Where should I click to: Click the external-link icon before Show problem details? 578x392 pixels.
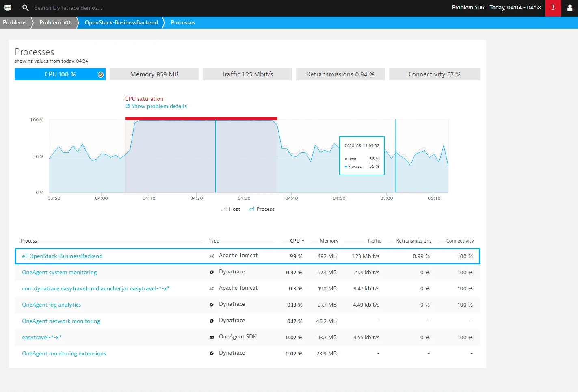(128, 106)
